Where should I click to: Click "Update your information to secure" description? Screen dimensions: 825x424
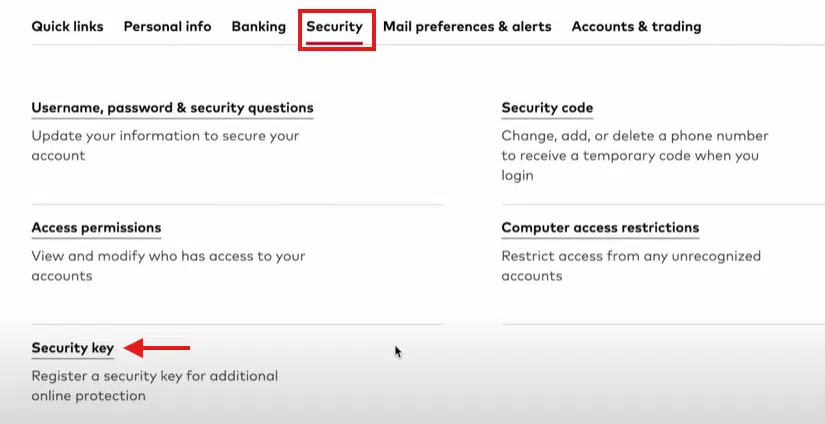[x=165, y=136]
